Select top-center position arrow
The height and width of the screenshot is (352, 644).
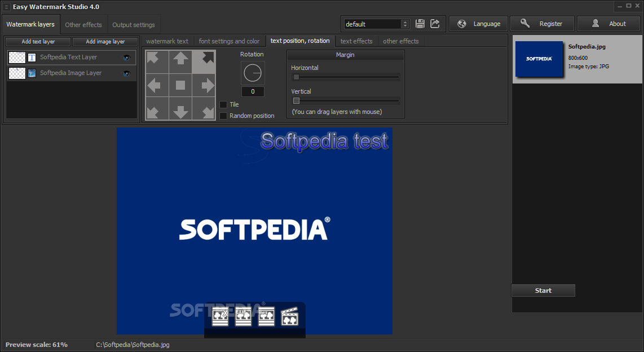click(x=180, y=62)
